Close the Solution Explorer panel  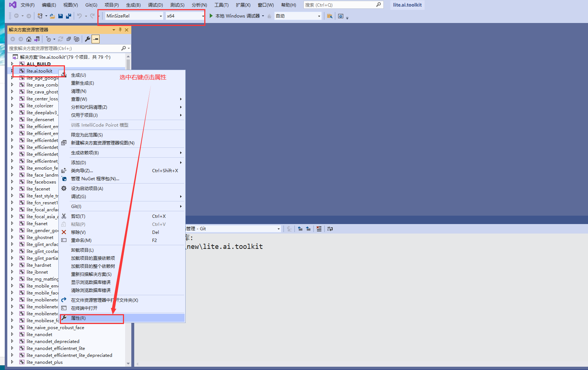(127, 30)
